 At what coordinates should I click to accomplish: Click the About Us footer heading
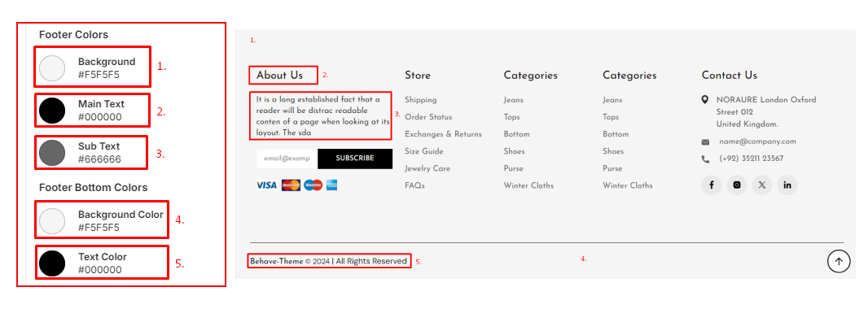[279, 75]
